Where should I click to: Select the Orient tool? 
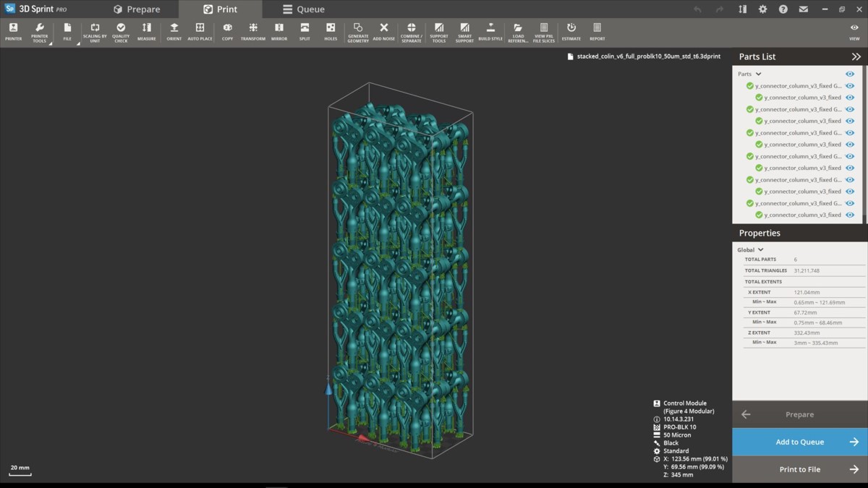point(174,32)
